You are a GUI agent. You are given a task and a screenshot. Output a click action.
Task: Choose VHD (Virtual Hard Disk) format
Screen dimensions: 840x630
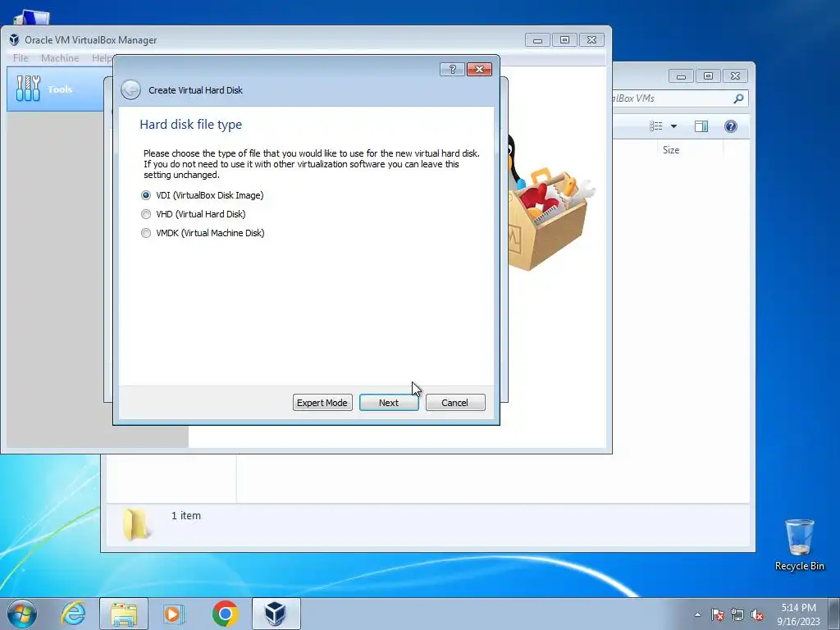coord(194,214)
